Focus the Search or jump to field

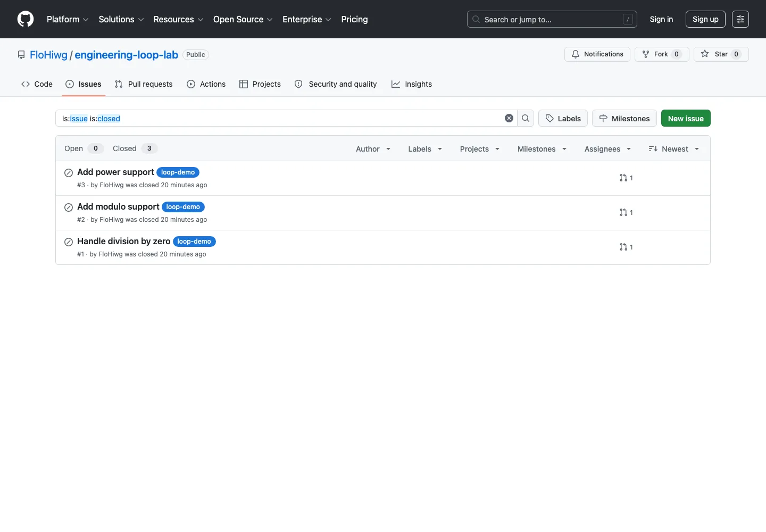tap(552, 19)
